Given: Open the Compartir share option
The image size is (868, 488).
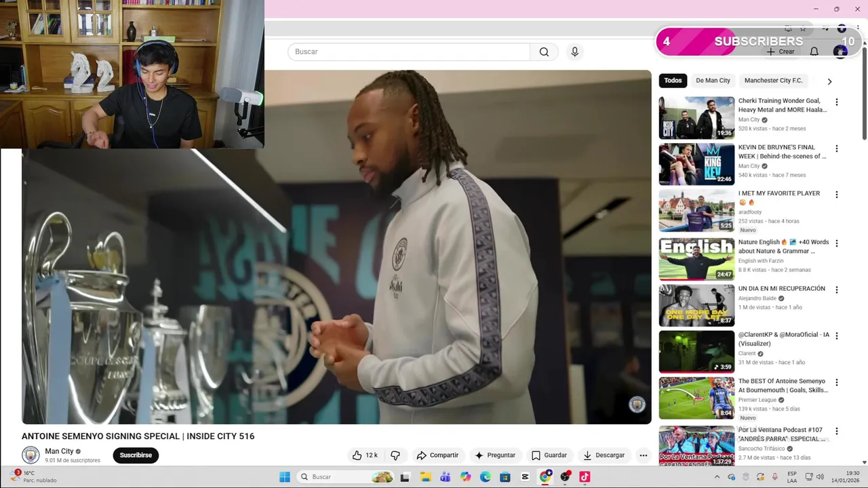Looking at the screenshot, I should [437, 455].
